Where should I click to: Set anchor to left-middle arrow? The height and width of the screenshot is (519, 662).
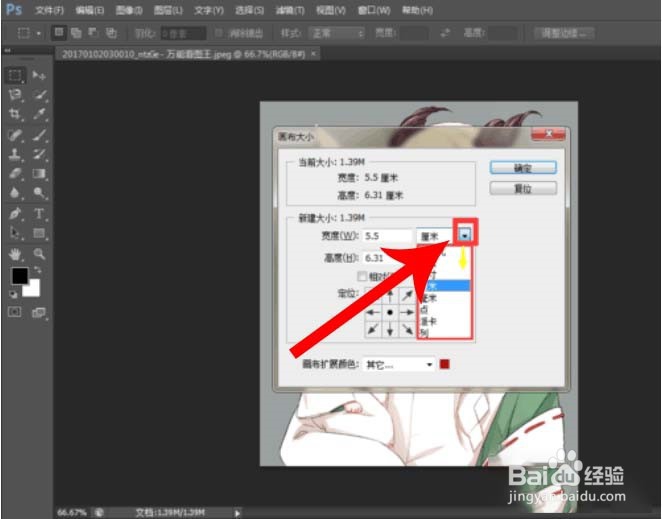(372, 312)
